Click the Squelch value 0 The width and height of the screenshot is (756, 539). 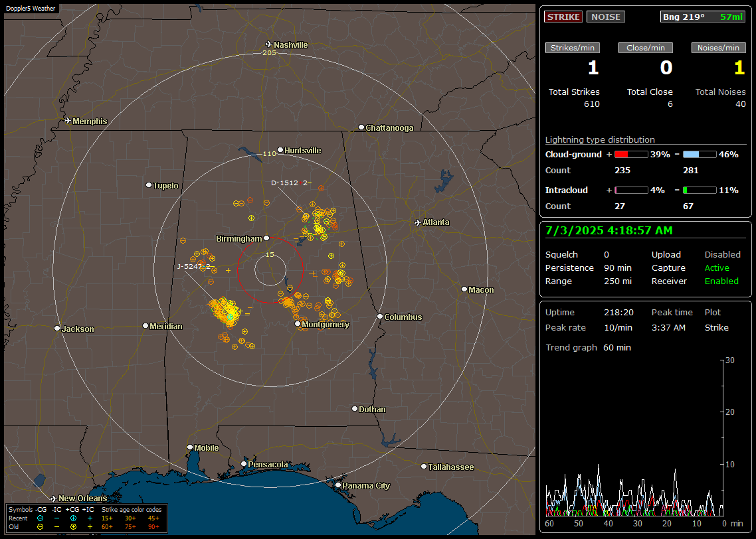(x=607, y=254)
